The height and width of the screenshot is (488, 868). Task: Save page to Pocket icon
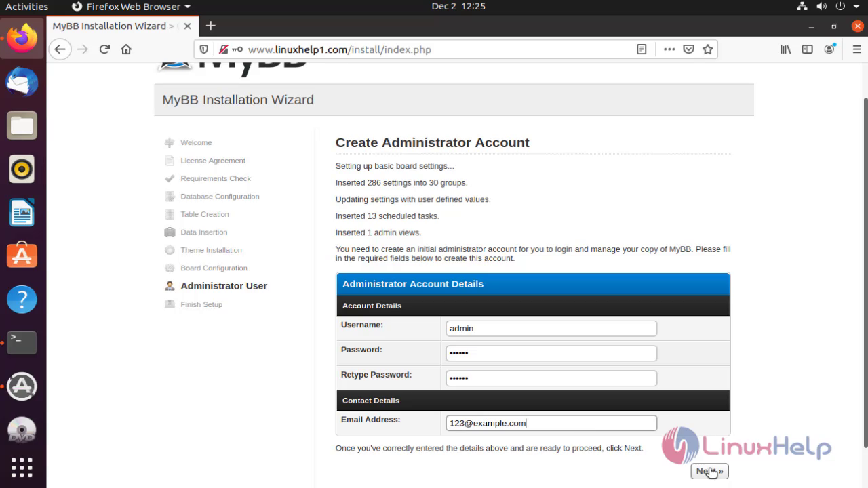(x=688, y=49)
